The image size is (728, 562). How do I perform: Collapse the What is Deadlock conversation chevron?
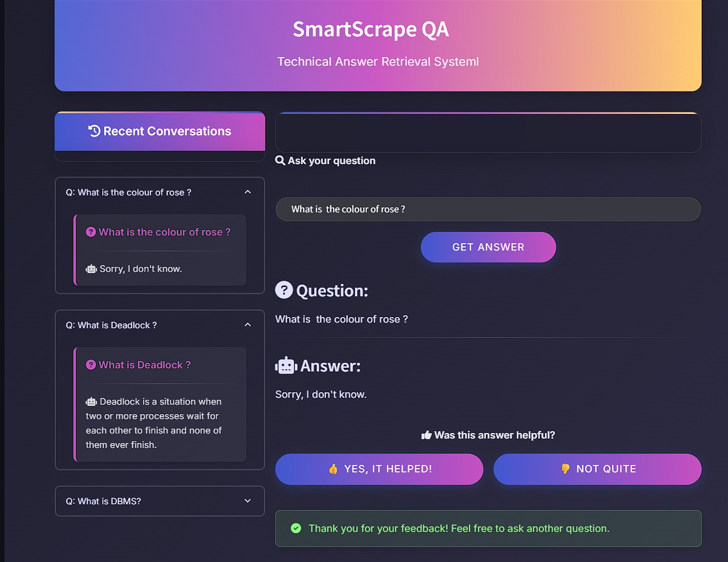click(248, 325)
